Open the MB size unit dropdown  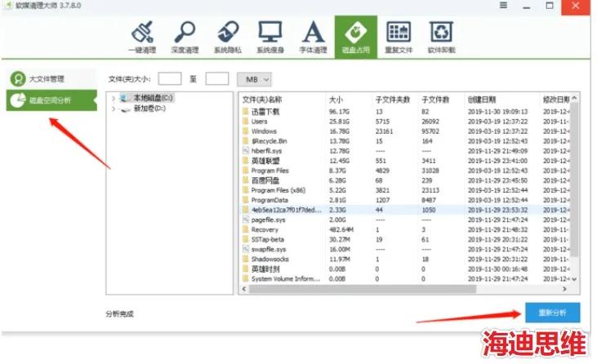click(x=254, y=79)
